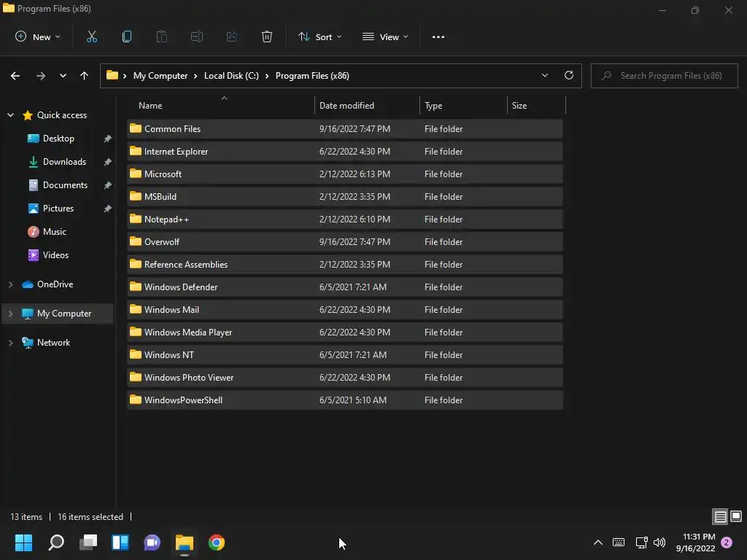Switch to details view layout icon
The image size is (747, 560).
(x=720, y=517)
